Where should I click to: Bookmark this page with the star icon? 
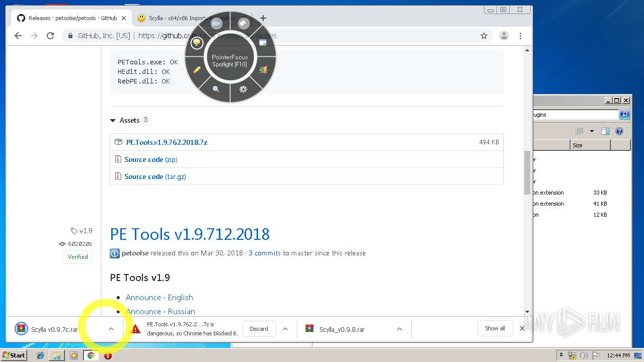click(x=484, y=36)
